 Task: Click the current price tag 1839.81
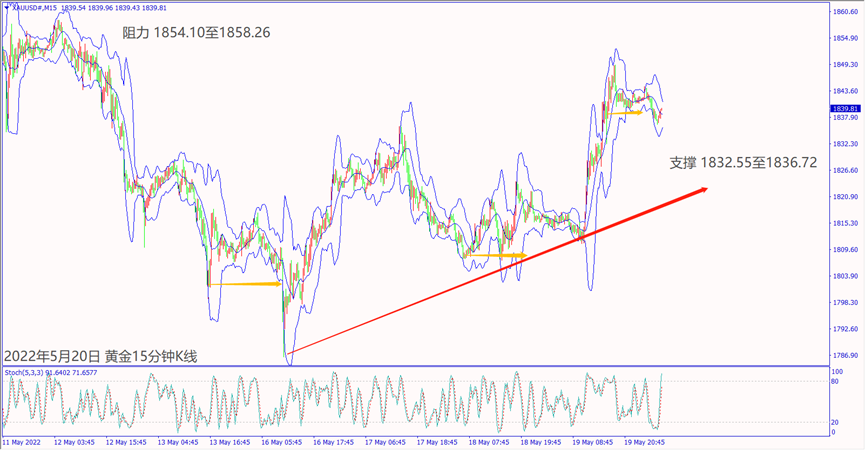[845, 108]
